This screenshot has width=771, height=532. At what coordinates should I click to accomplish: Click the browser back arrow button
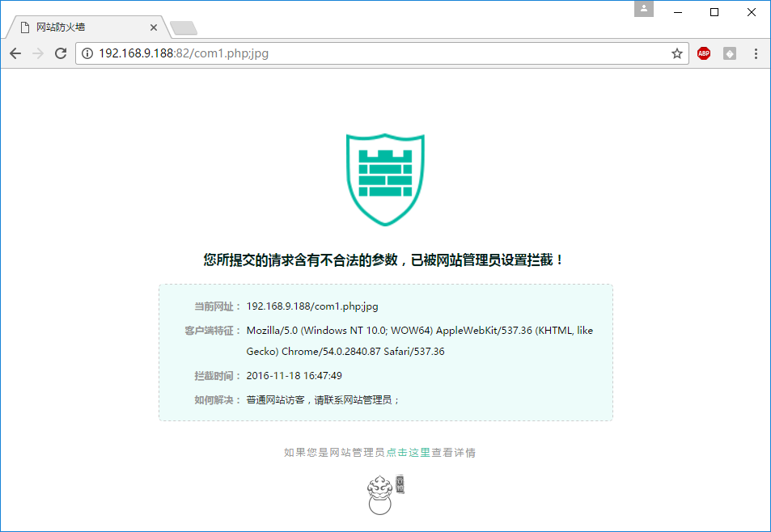point(15,53)
